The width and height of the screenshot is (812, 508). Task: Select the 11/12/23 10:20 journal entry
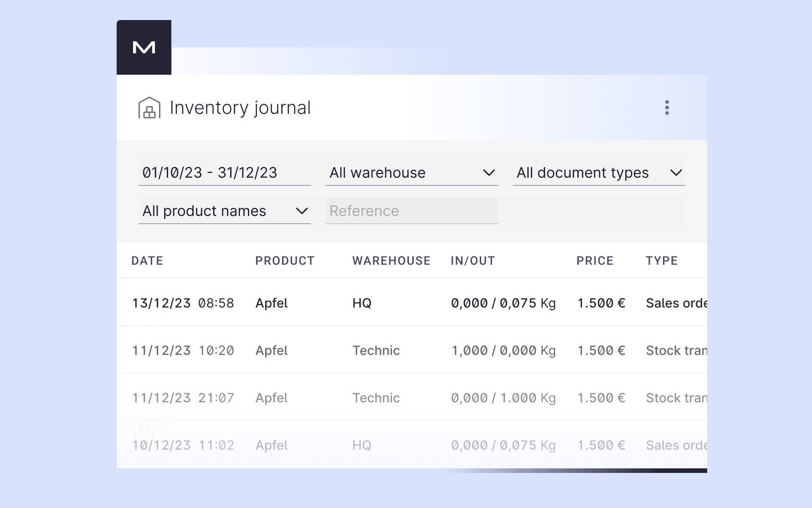(183, 351)
